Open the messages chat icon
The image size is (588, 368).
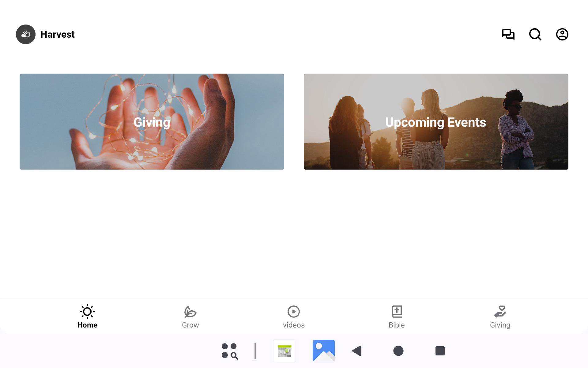coord(508,34)
